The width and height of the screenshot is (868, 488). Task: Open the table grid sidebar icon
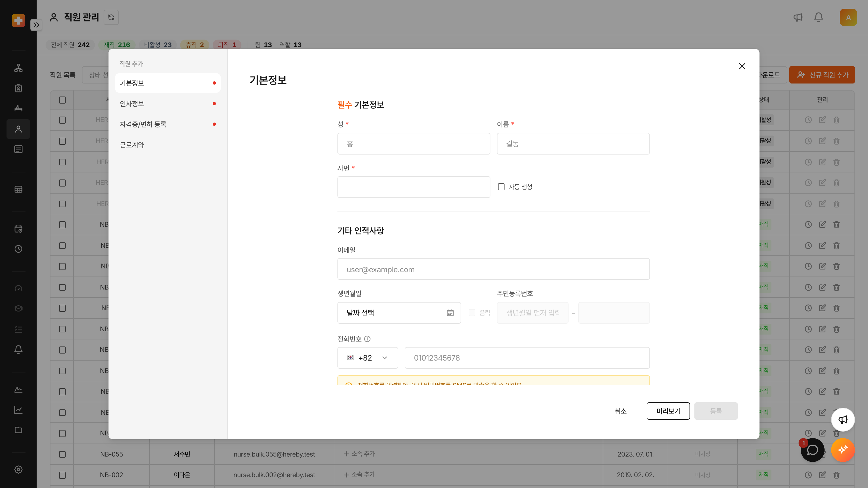(x=18, y=189)
